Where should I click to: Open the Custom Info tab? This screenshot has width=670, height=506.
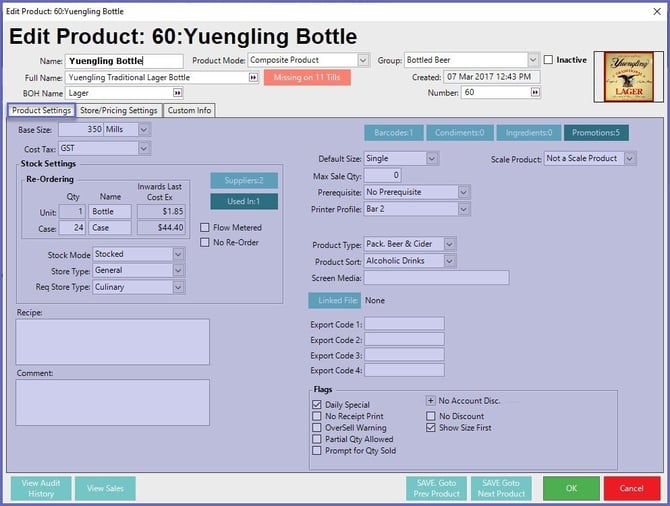(x=189, y=110)
